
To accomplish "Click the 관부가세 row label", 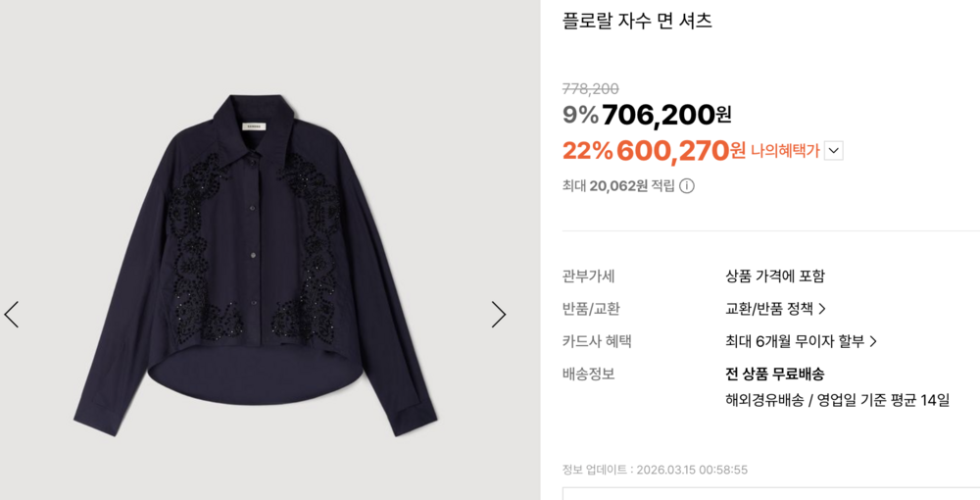I will (589, 276).
